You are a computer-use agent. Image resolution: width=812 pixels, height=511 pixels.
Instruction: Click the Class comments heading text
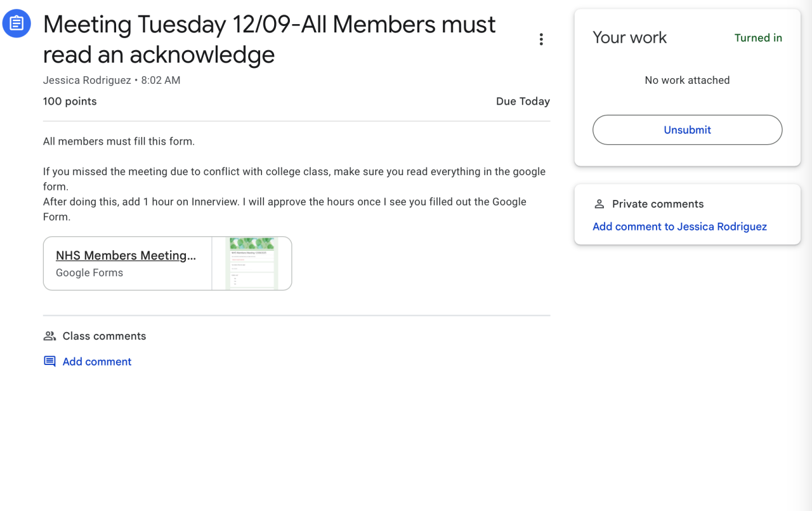(x=104, y=336)
